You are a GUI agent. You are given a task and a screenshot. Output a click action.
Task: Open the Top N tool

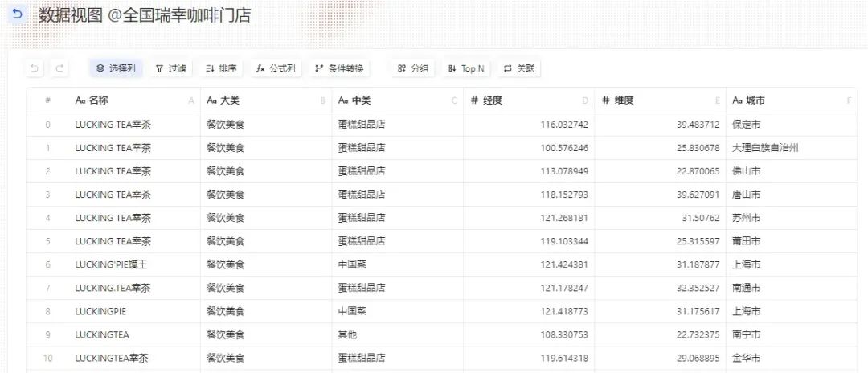pyautogui.click(x=466, y=68)
